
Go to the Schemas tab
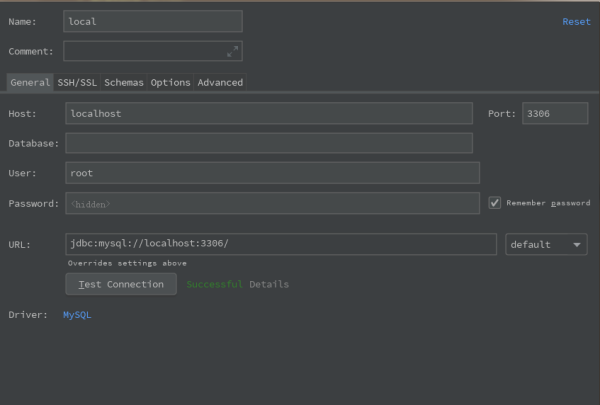coord(124,82)
